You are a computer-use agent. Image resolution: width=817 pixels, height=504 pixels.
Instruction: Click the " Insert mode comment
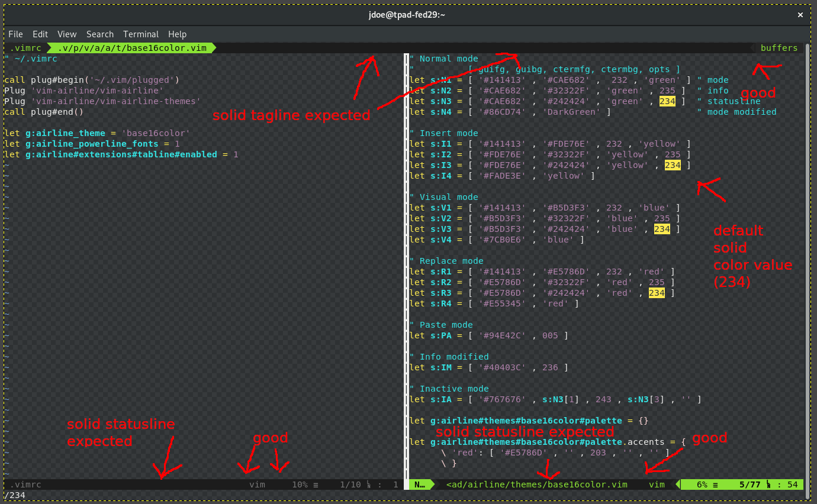tap(443, 133)
